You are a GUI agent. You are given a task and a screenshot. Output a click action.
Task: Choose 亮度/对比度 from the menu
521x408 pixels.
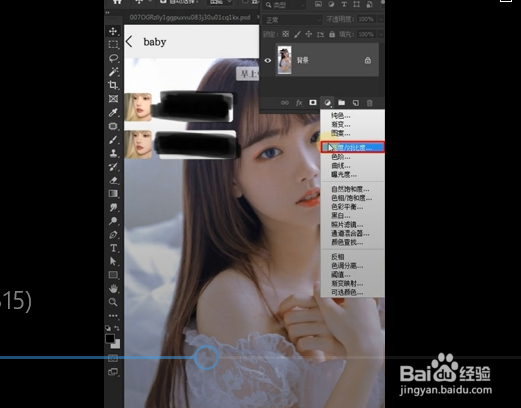[x=353, y=147]
